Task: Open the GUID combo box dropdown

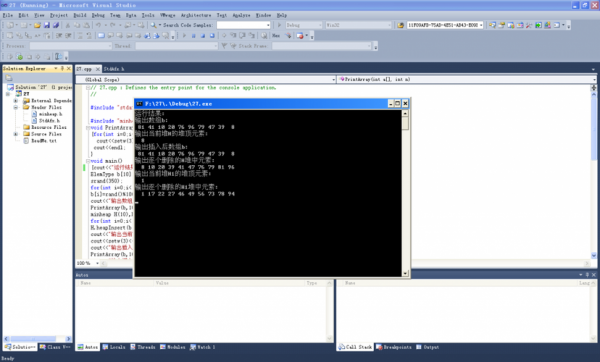Action: (x=481, y=25)
